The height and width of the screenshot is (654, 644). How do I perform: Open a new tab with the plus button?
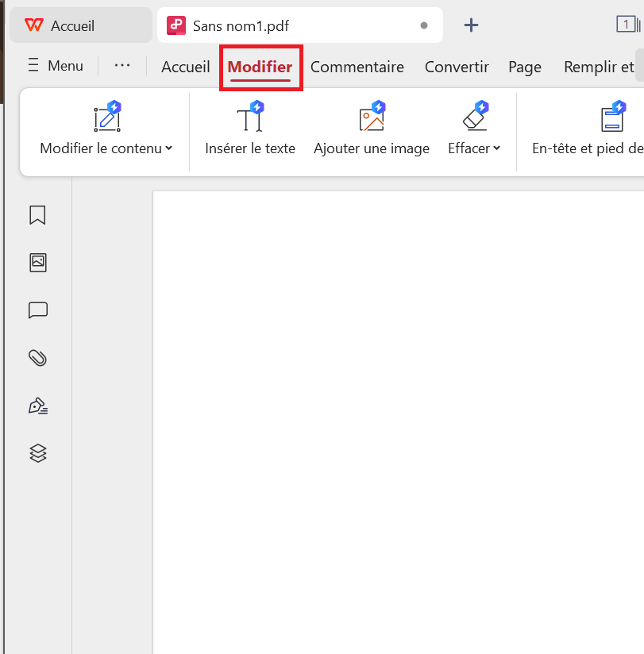click(x=471, y=25)
